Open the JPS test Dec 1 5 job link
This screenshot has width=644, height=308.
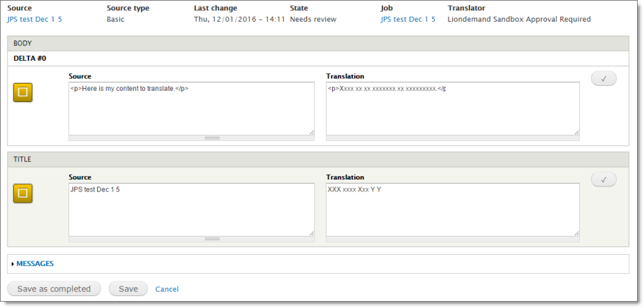[408, 20]
